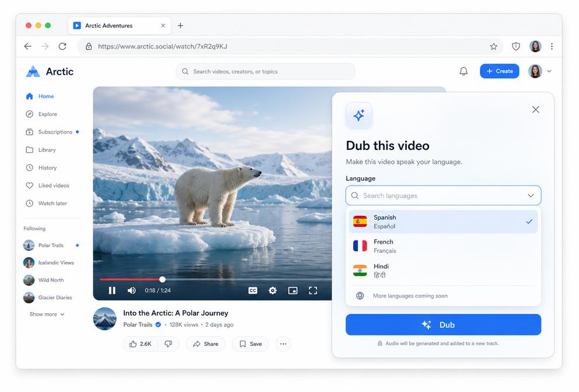Open Watch later in sidebar
This screenshot has width=579, height=392.
[x=46, y=204]
